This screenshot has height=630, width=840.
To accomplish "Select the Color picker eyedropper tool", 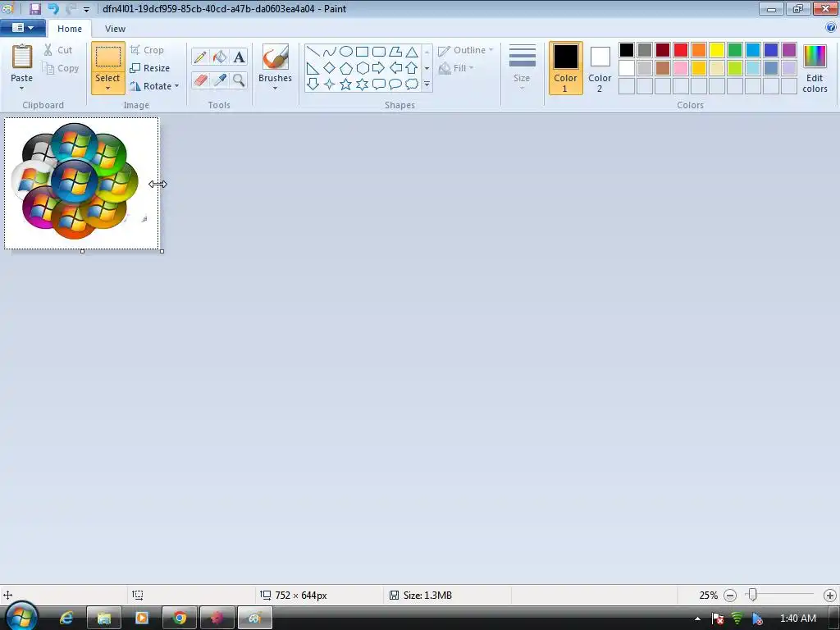I will coord(220,80).
